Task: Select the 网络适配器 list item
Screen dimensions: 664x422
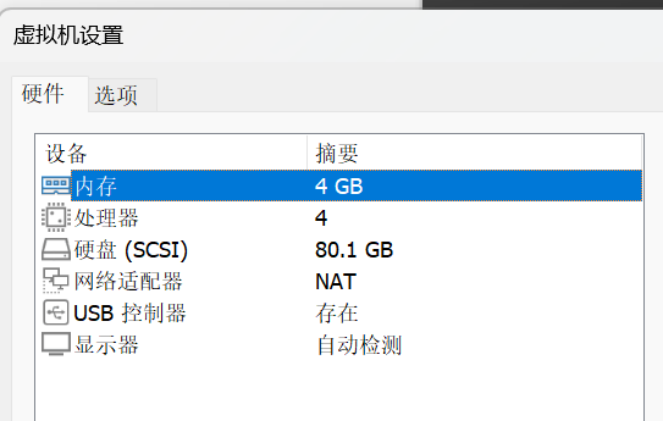Action: tap(128, 282)
